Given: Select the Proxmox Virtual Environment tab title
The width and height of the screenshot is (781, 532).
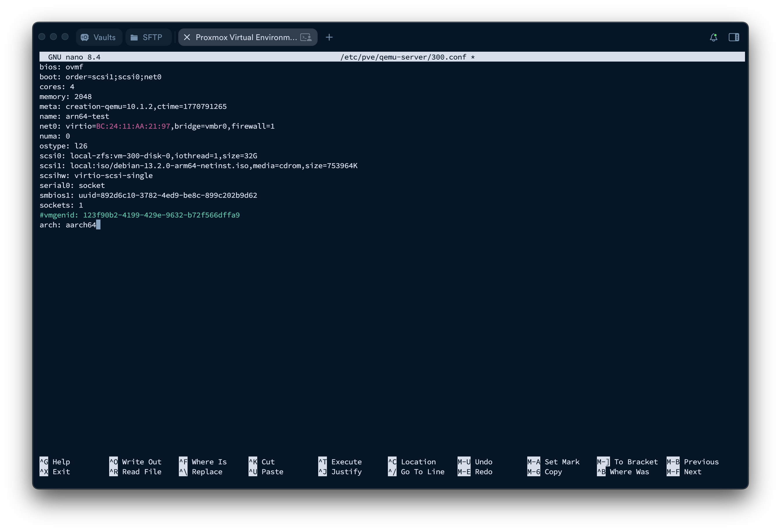Looking at the screenshot, I should 246,37.
